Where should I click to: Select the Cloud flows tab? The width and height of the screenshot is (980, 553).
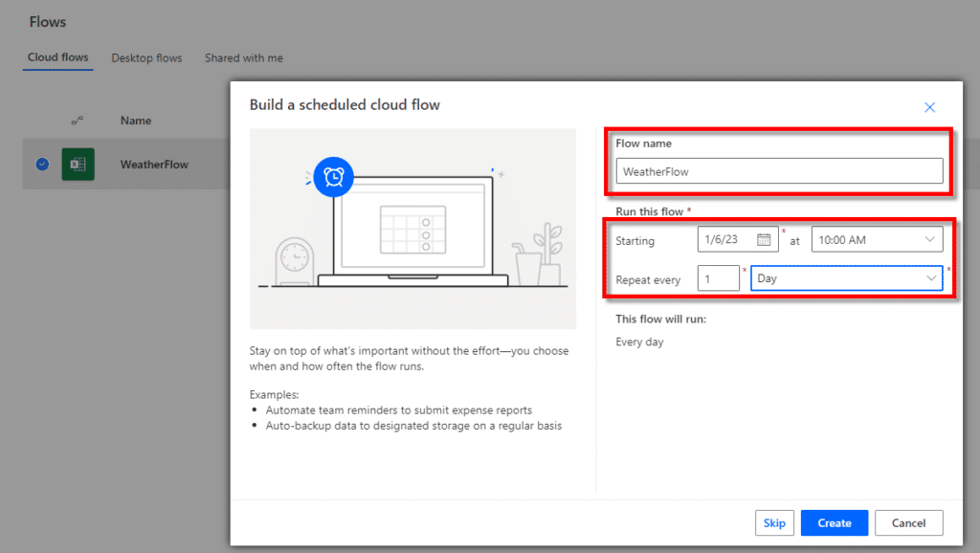(57, 57)
